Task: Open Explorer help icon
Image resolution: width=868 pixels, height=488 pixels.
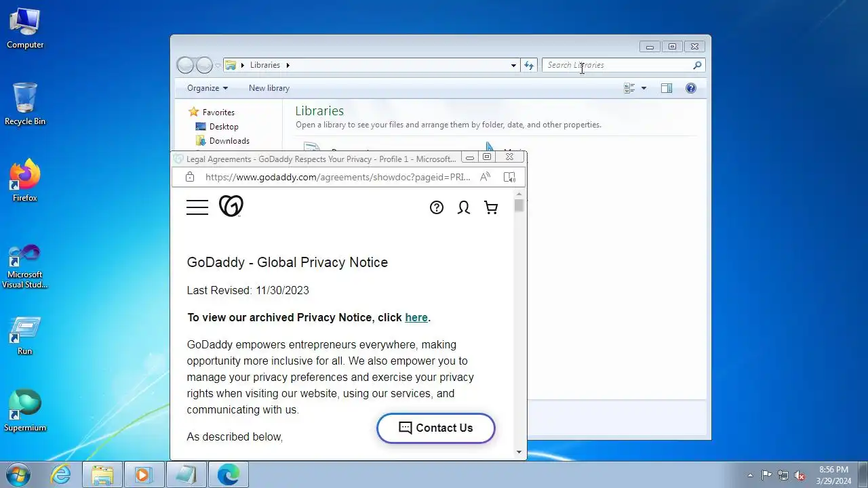Action: (x=691, y=88)
